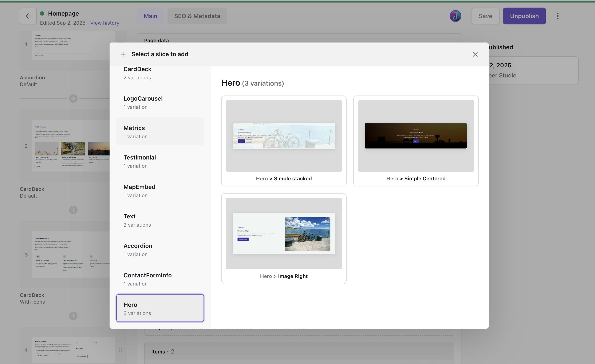Viewport: 595px width, 364px height.
Task: Click the back arrow button
Action: pyautogui.click(x=28, y=16)
